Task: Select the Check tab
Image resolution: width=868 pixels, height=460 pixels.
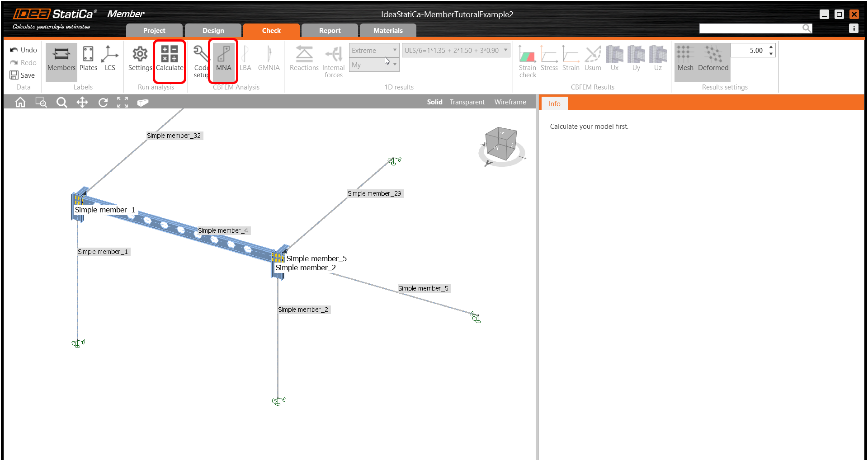Action: point(271,31)
